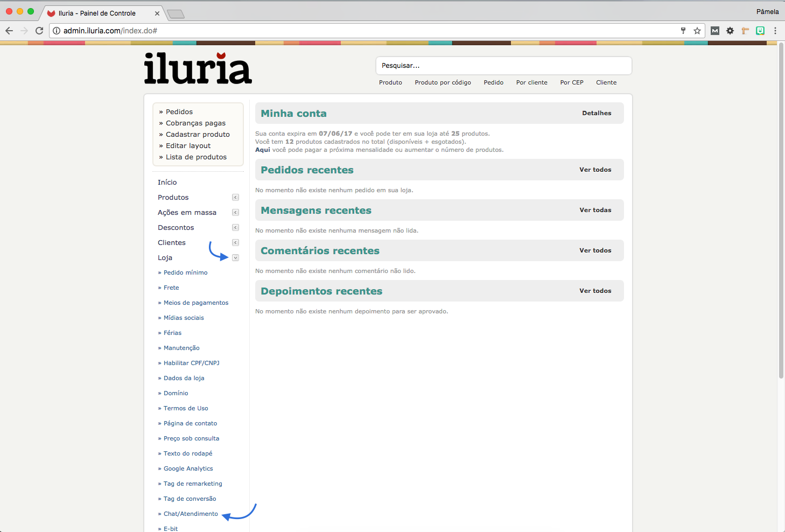This screenshot has width=785, height=532.
Task: Go back with the browser back arrow
Action: coord(9,31)
